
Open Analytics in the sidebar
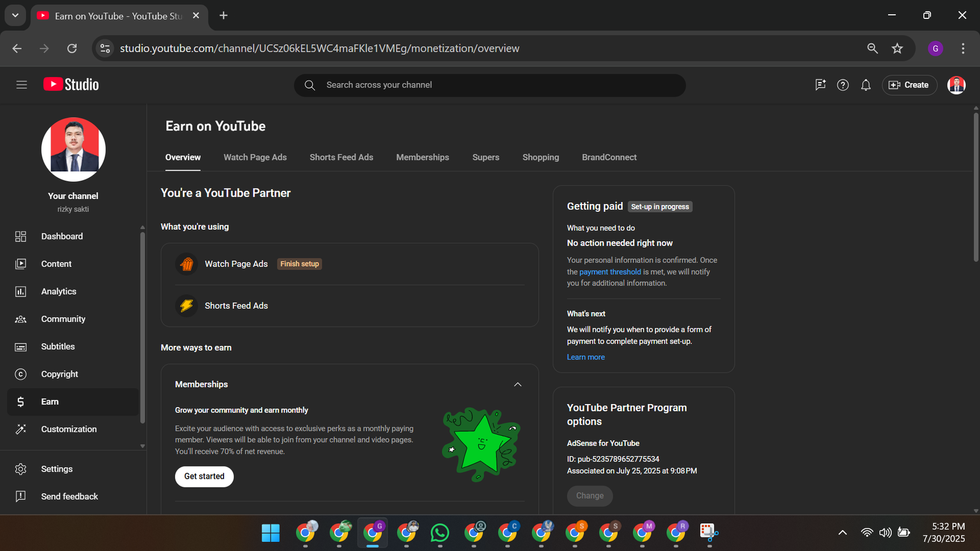(73, 291)
